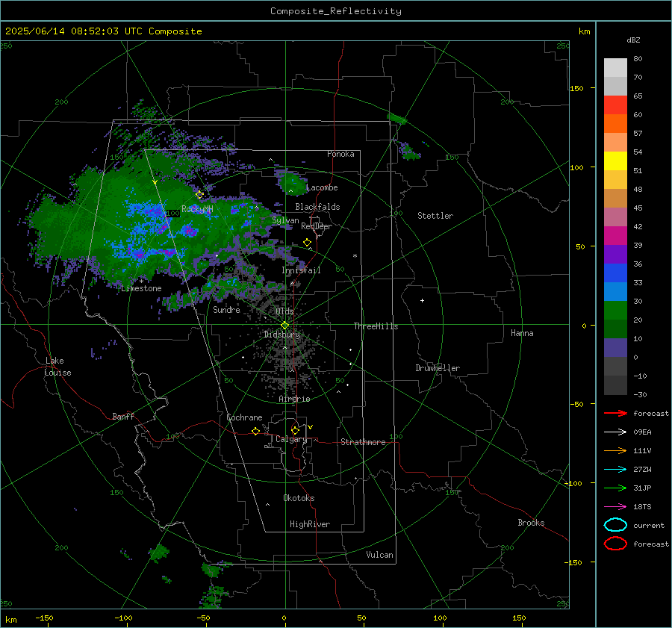
Task: Click the Okotoks label
Action: (299, 498)
